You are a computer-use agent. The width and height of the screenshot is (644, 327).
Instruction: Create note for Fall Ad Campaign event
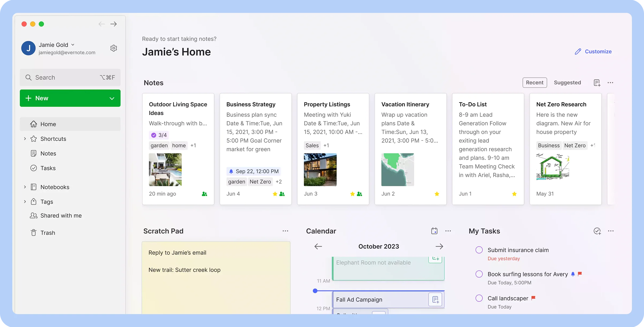435,299
